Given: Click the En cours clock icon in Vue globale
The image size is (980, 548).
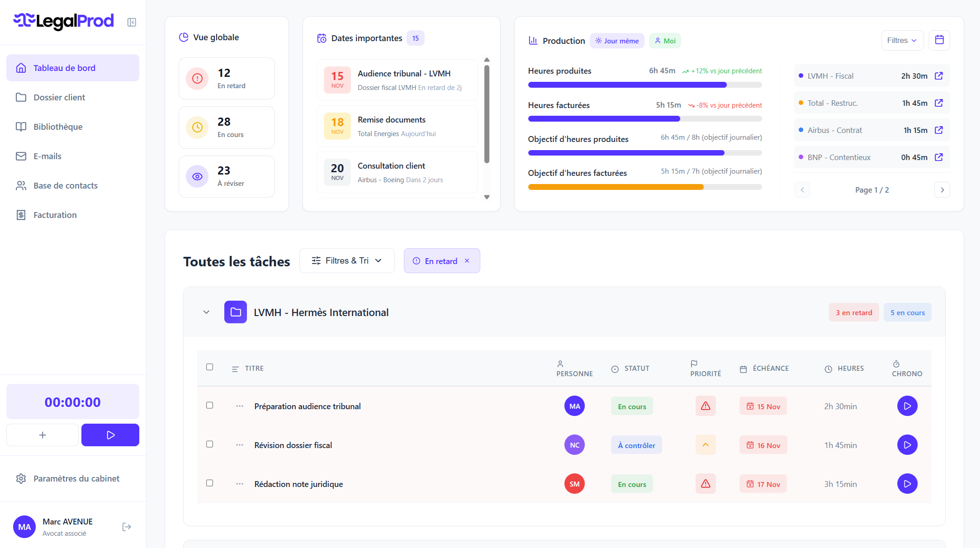Looking at the screenshot, I should 197,128.
